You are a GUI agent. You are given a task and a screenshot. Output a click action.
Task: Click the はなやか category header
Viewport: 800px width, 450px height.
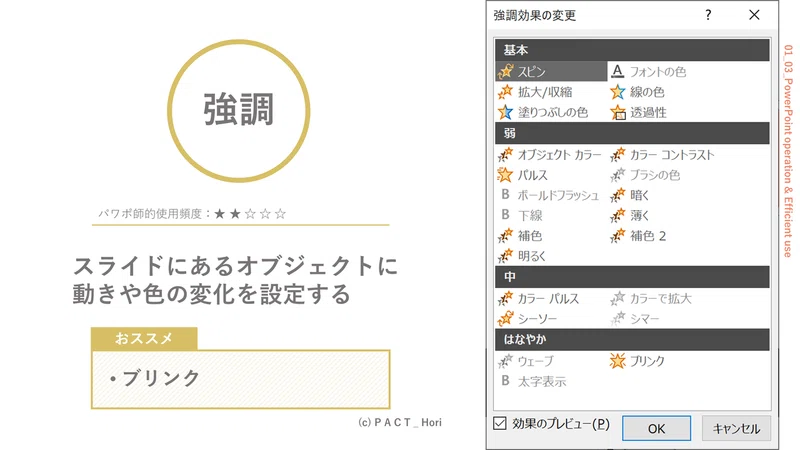[x=632, y=339]
